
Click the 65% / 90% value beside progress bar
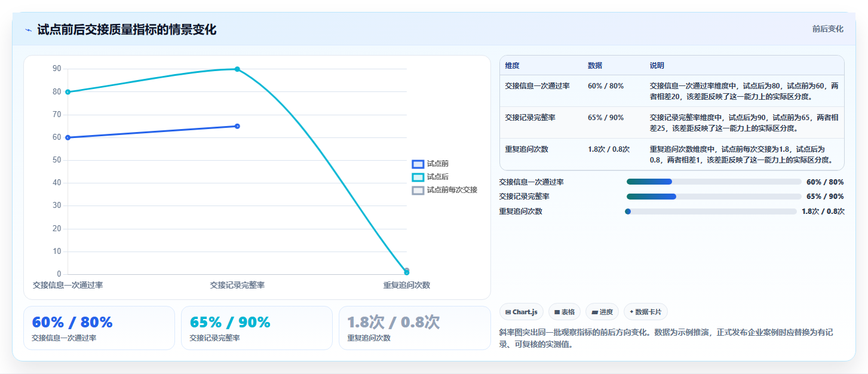(x=825, y=197)
